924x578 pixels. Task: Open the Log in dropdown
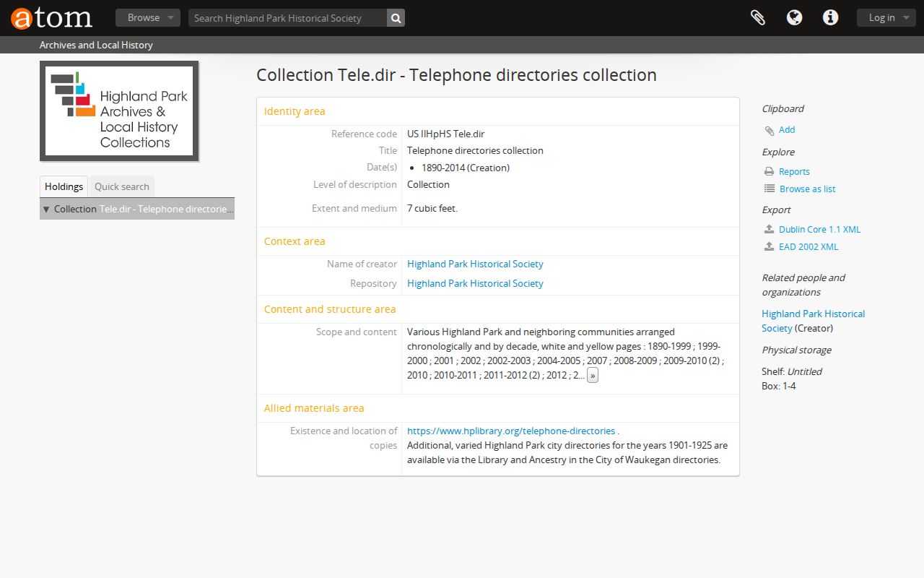click(x=886, y=18)
